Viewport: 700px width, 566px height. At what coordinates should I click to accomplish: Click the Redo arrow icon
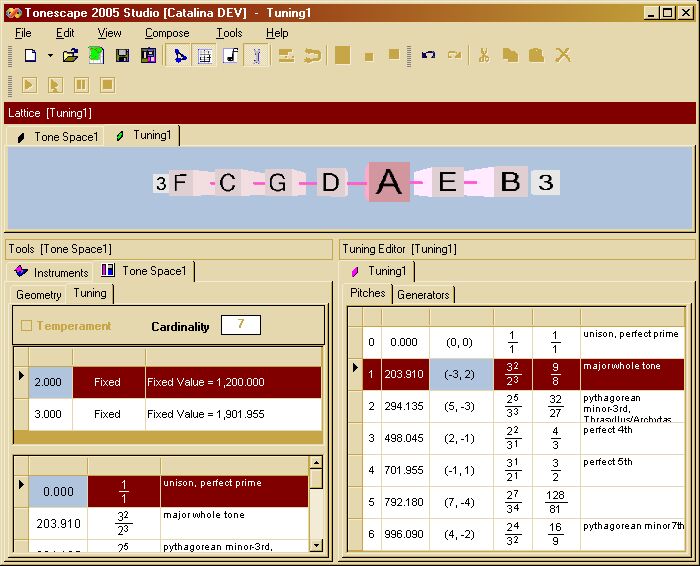coord(454,56)
